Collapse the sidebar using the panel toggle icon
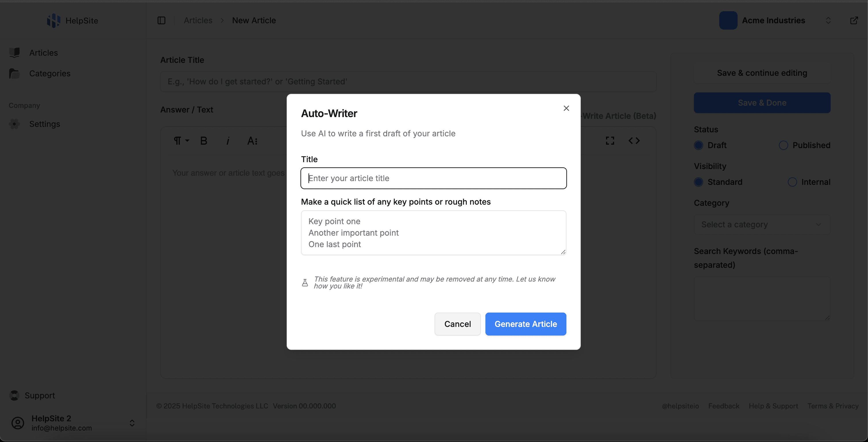This screenshot has width=868, height=442. tap(161, 20)
